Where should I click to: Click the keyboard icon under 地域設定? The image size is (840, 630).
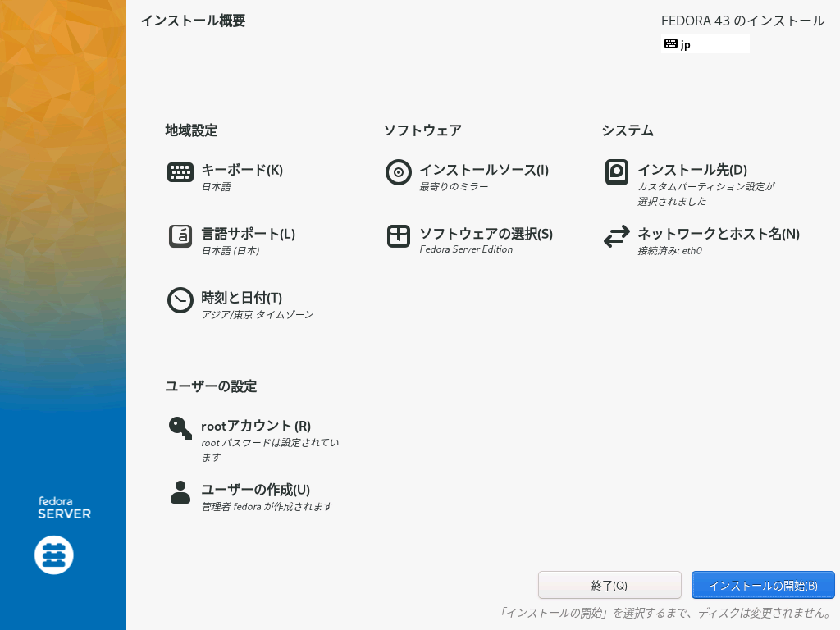coord(180,172)
